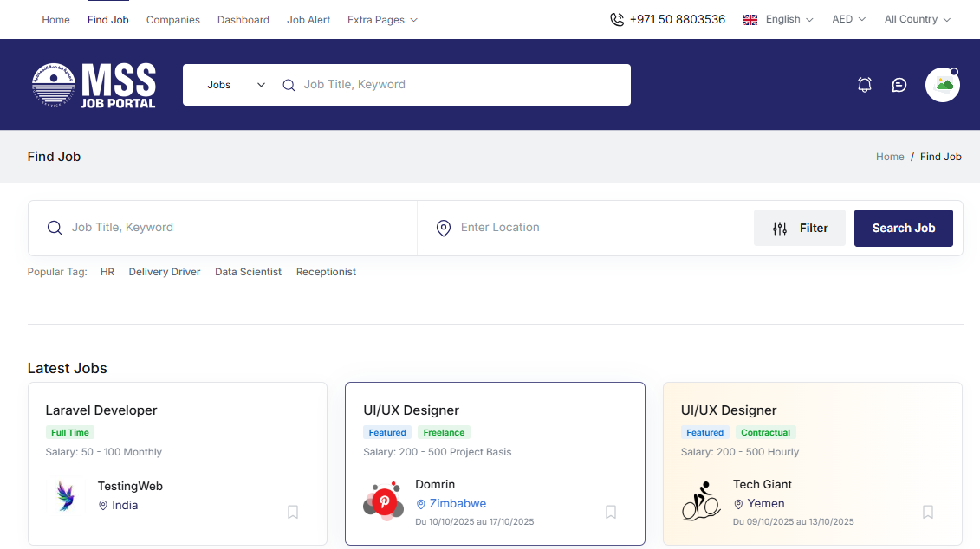Open the Filter options button
The width and height of the screenshot is (980, 549).
click(799, 228)
